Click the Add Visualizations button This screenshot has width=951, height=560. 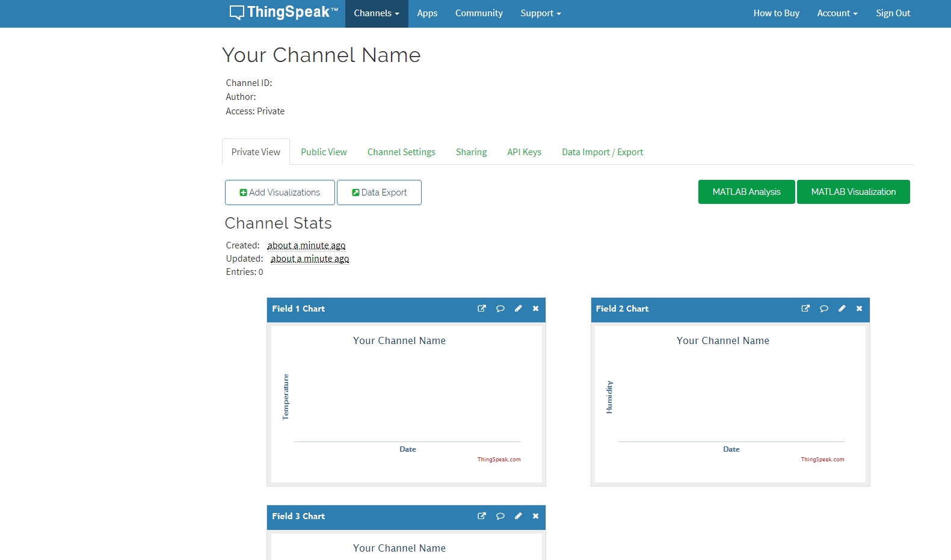pyautogui.click(x=280, y=192)
